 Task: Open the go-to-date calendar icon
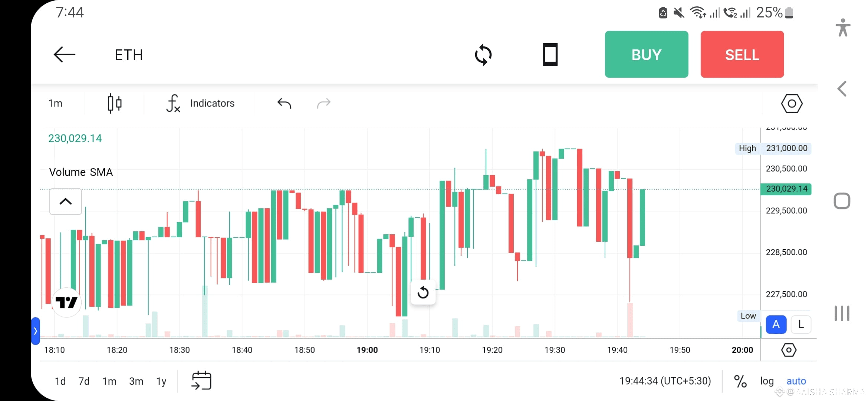201,380
